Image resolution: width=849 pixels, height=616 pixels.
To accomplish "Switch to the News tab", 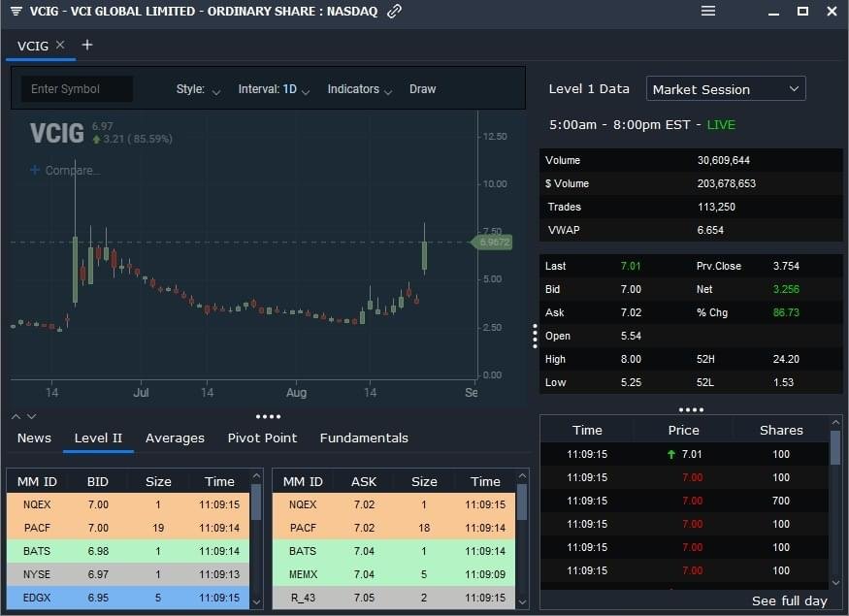I will (34, 438).
